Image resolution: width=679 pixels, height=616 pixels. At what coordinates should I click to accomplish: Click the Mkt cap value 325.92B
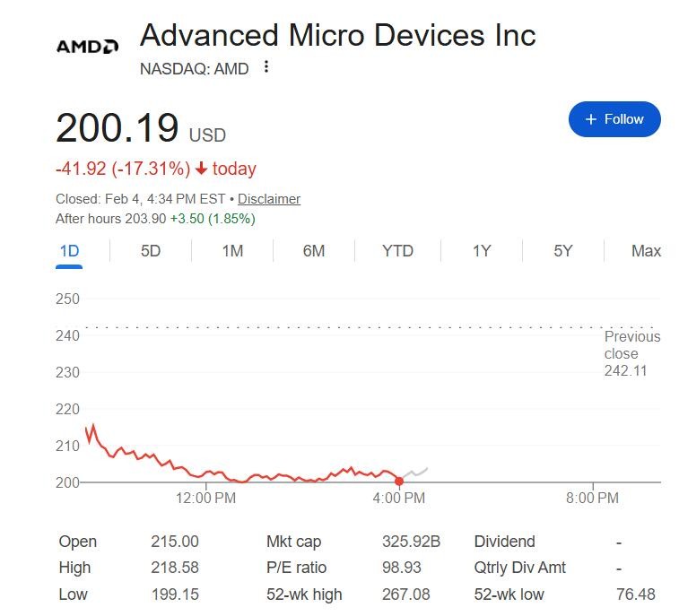(x=411, y=542)
